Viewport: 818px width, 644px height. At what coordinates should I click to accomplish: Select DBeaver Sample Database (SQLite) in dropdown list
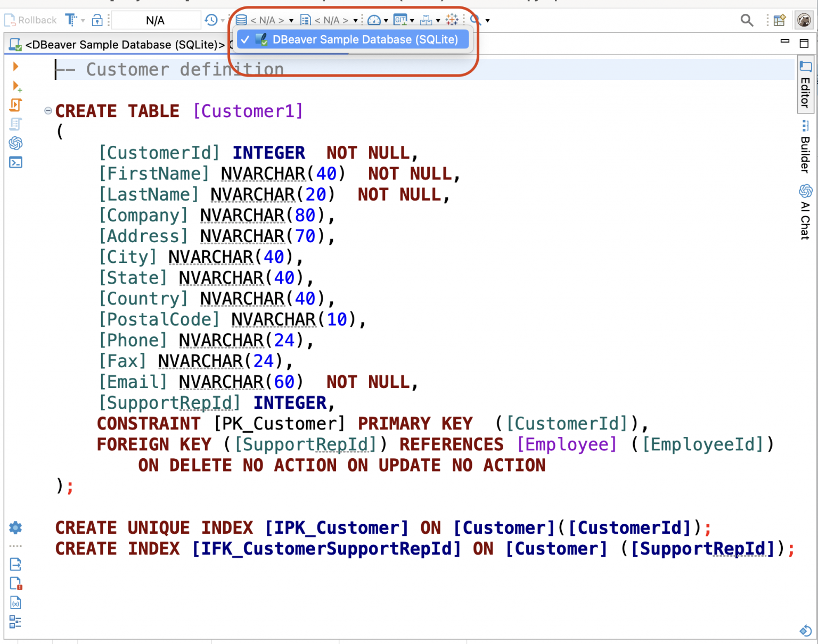[353, 39]
